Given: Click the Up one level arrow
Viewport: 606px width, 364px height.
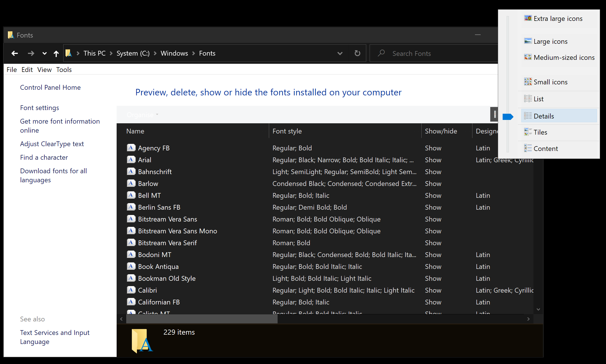Looking at the screenshot, I should coord(56,53).
